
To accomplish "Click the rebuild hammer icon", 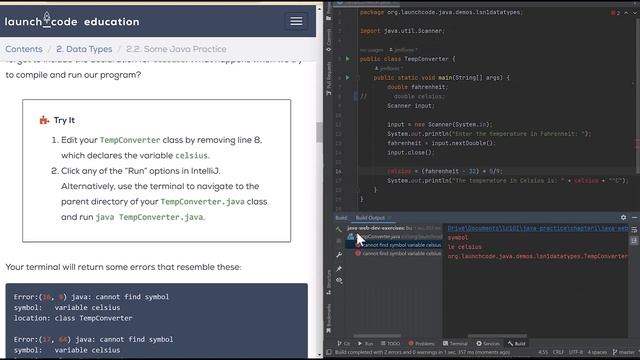I will [339, 230].
